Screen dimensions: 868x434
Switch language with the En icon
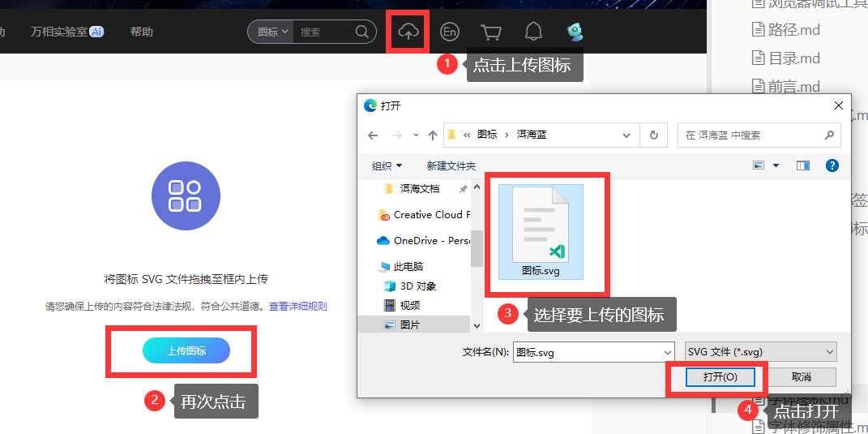(450, 32)
